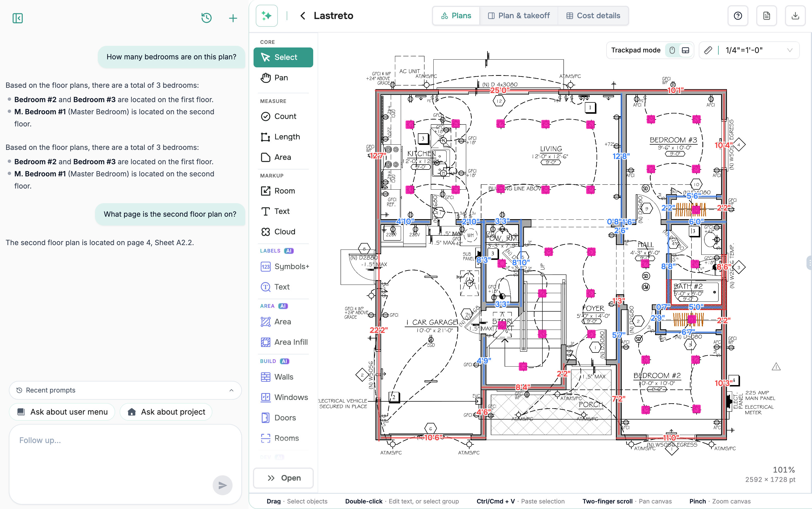Select the Count measure tool
Image resolution: width=812 pixels, height=509 pixels.
pos(283,116)
